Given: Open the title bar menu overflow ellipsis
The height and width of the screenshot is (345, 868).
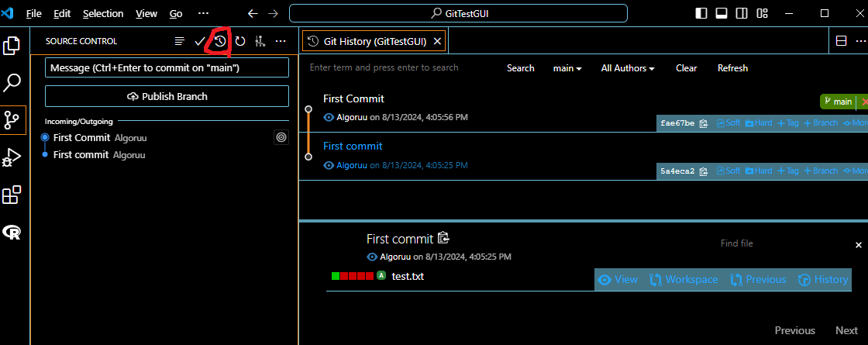Looking at the screenshot, I should click(203, 13).
